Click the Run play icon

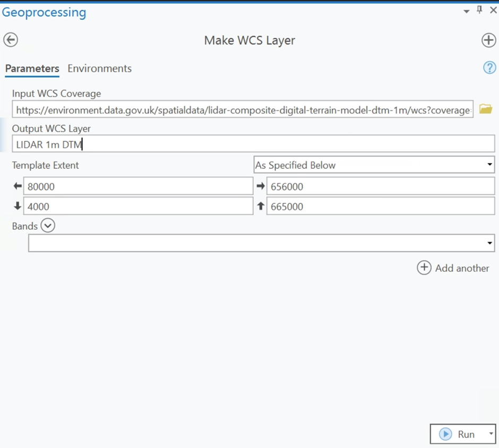445,434
